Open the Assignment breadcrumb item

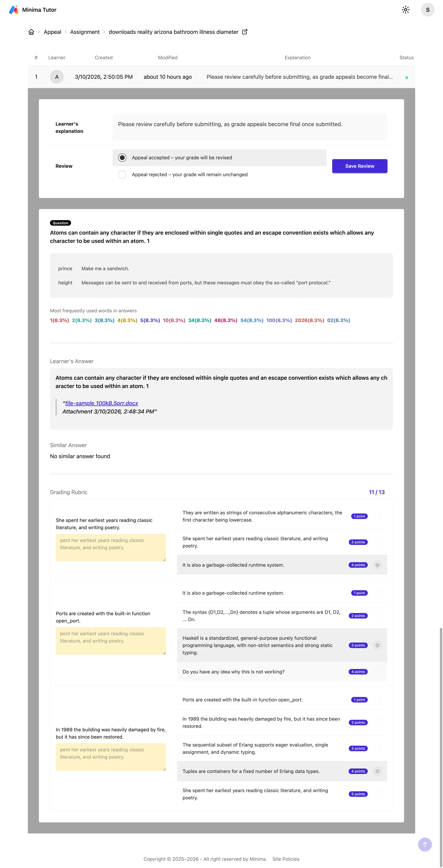(85, 32)
